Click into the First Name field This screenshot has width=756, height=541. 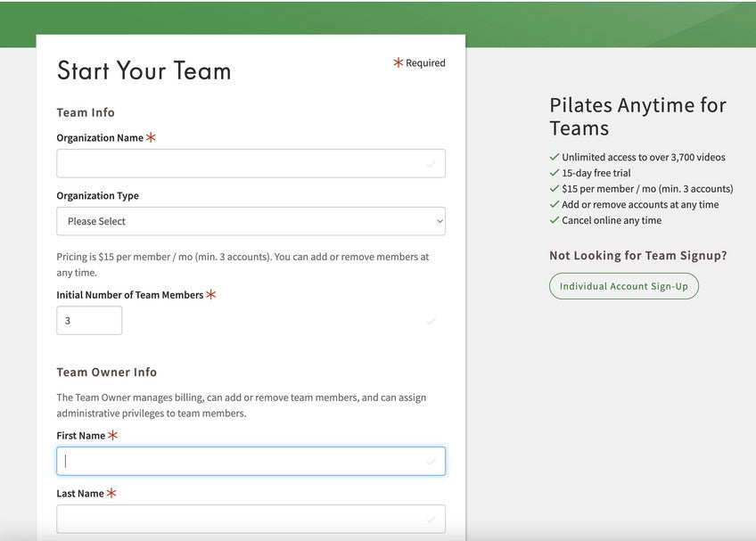coord(241,461)
